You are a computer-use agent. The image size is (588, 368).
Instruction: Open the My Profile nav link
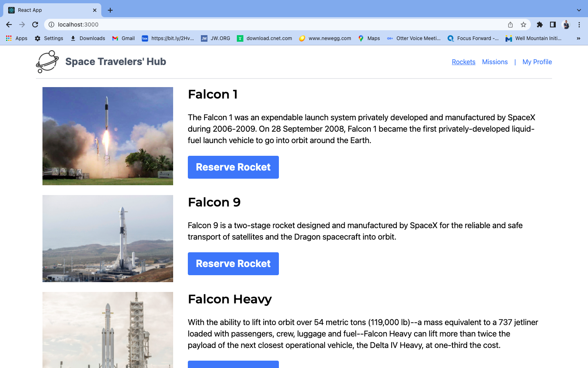(537, 62)
